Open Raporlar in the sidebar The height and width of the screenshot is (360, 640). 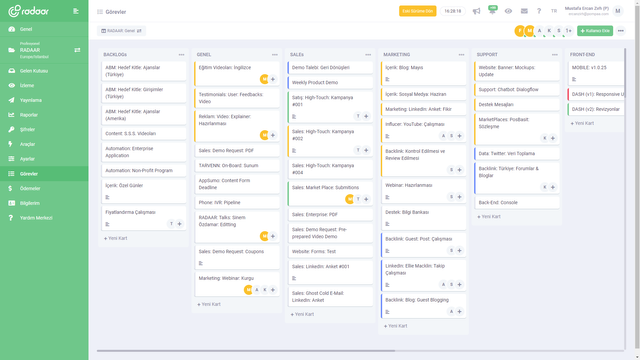(44, 115)
